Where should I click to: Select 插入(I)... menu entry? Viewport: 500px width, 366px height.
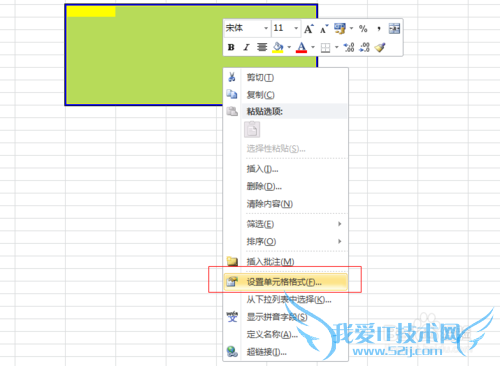pyautogui.click(x=286, y=169)
